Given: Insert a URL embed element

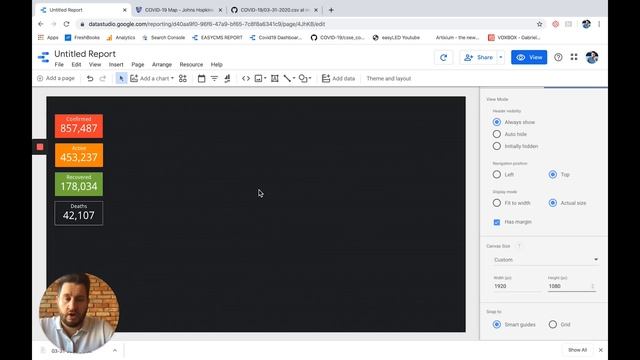Looking at the screenshot, I should pyautogui.click(x=246, y=78).
